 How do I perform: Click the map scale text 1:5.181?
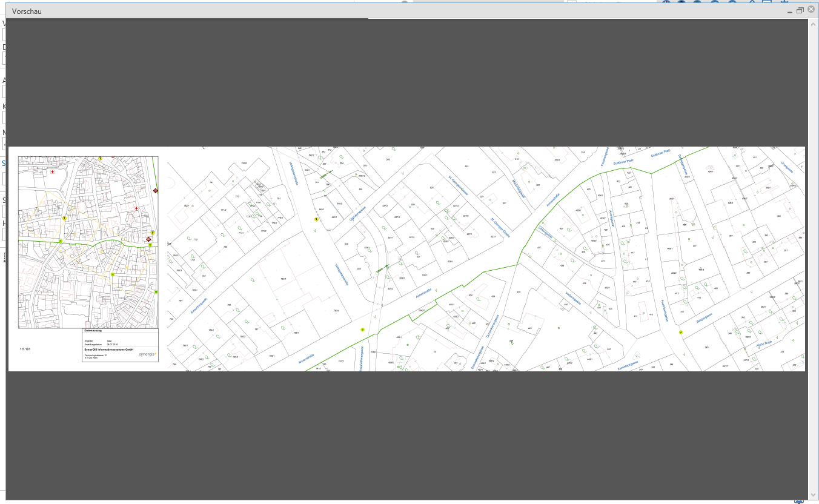pyautogui.click(x=25, y=350)
